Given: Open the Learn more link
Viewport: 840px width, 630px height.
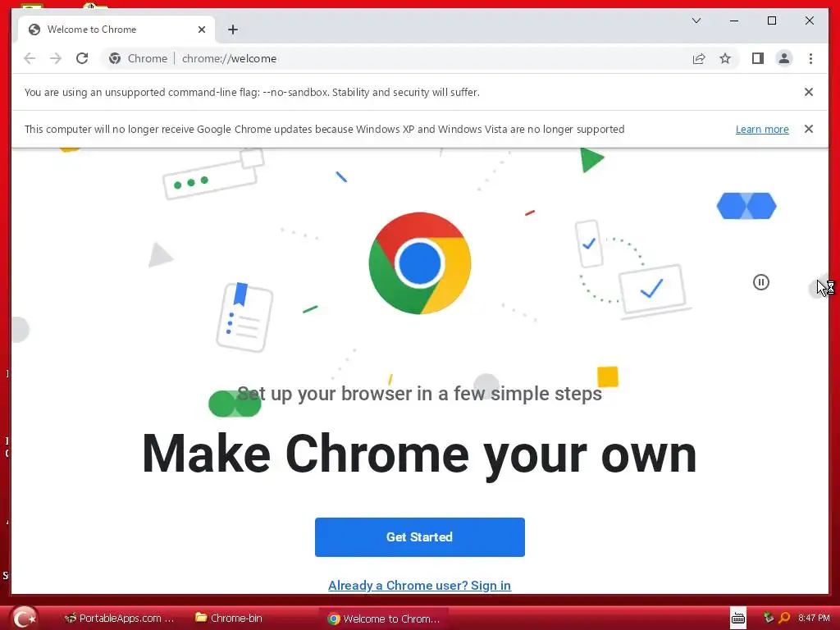Looking at the screenshot, I should (x=762, y=129).
